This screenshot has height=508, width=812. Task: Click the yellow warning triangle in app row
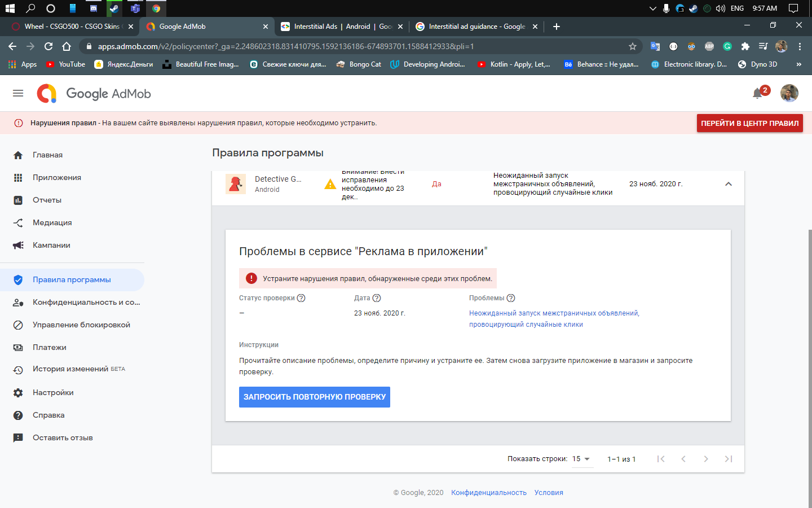click(330, 184)
